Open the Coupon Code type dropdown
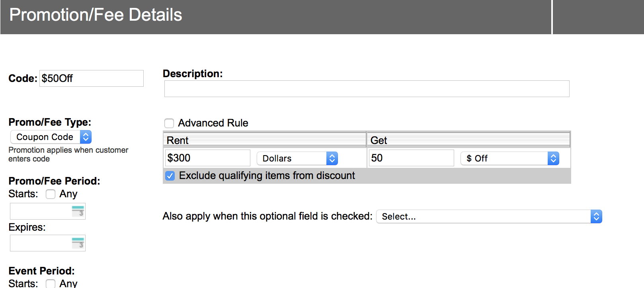644x288 pixels. 51,137
